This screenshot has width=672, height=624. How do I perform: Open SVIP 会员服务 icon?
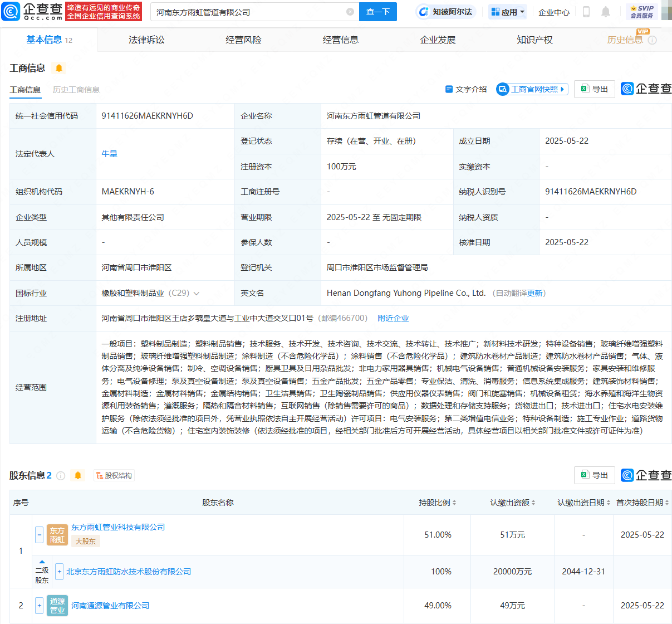[x=641, y=12]
